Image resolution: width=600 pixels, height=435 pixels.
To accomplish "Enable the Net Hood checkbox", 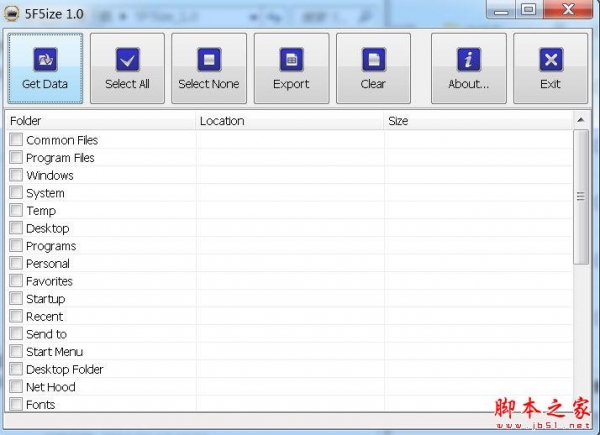I will (16, 386).
